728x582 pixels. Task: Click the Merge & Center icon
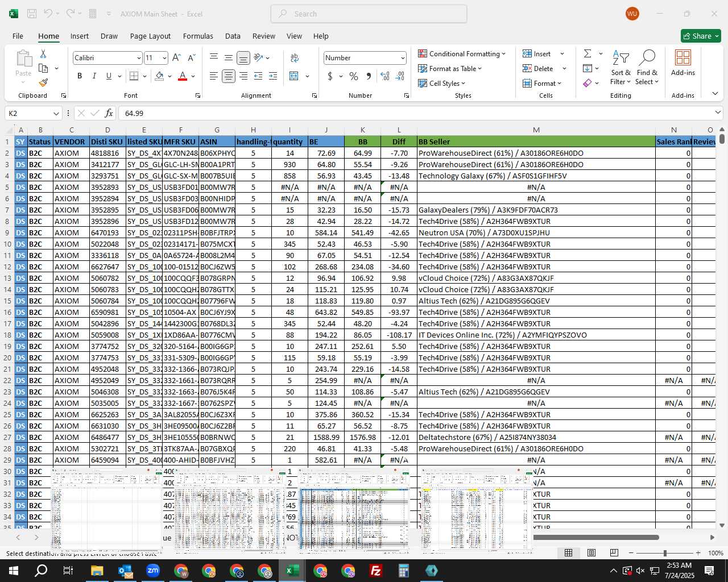(x=294, y=76)
